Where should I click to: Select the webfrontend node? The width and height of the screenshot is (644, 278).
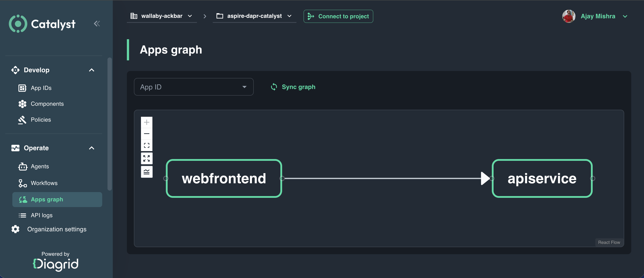click(224, 178)
